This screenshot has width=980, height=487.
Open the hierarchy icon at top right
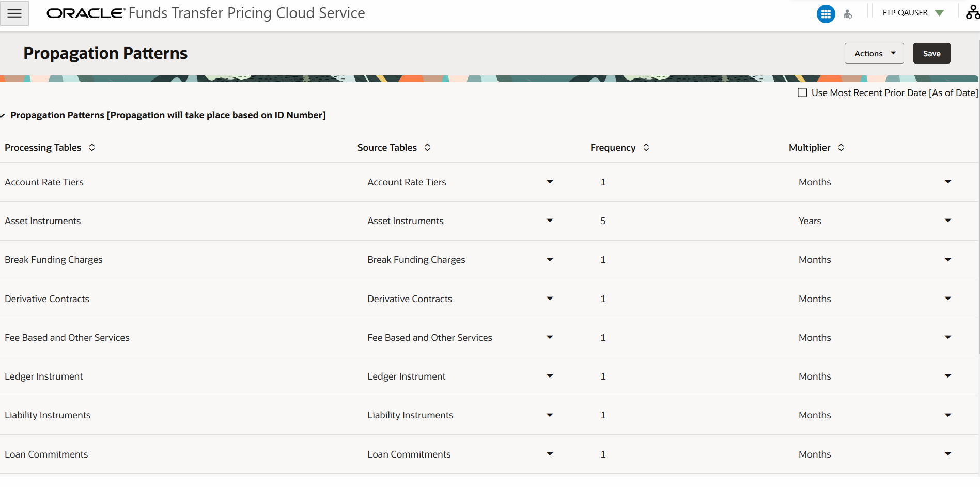coord(973,12)
